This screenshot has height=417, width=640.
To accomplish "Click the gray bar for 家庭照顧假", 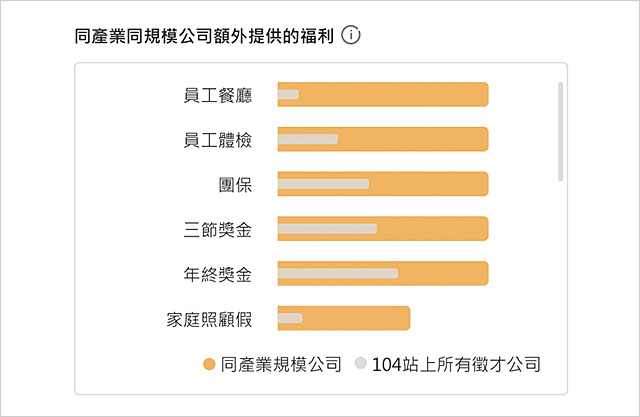I will pyautogui.click(x=290, y=318).
